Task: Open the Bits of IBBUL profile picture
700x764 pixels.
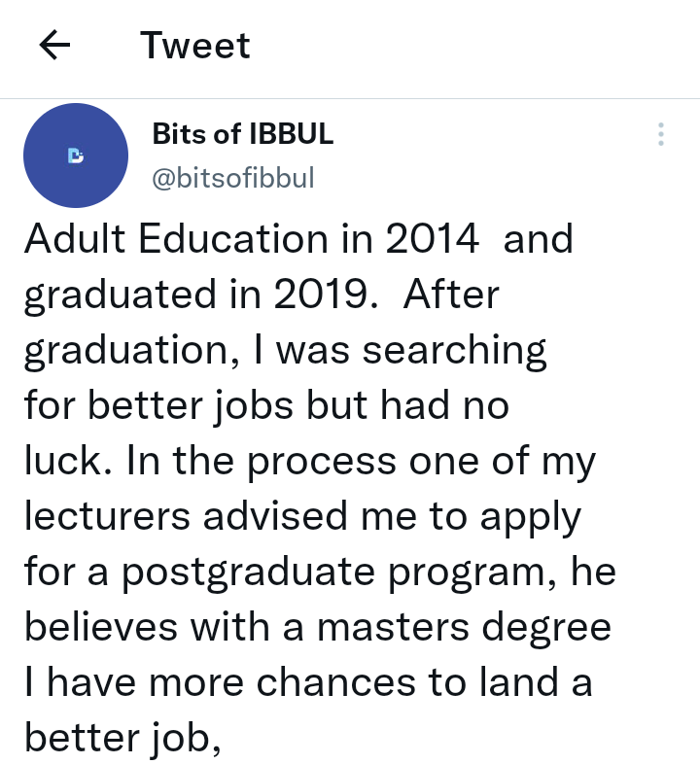Action: click(x=75, y=155)
